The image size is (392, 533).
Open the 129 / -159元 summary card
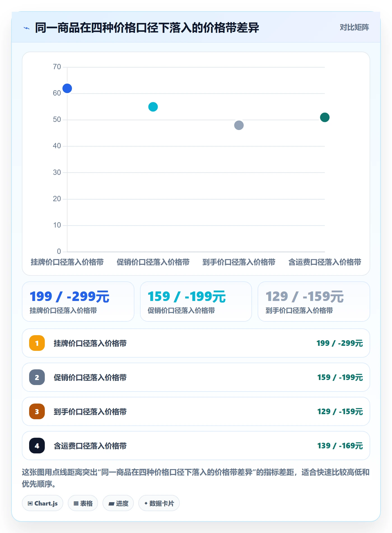314,302
